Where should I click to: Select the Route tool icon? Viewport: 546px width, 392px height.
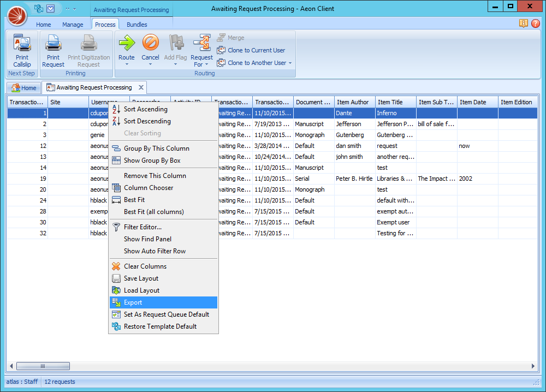126,44
